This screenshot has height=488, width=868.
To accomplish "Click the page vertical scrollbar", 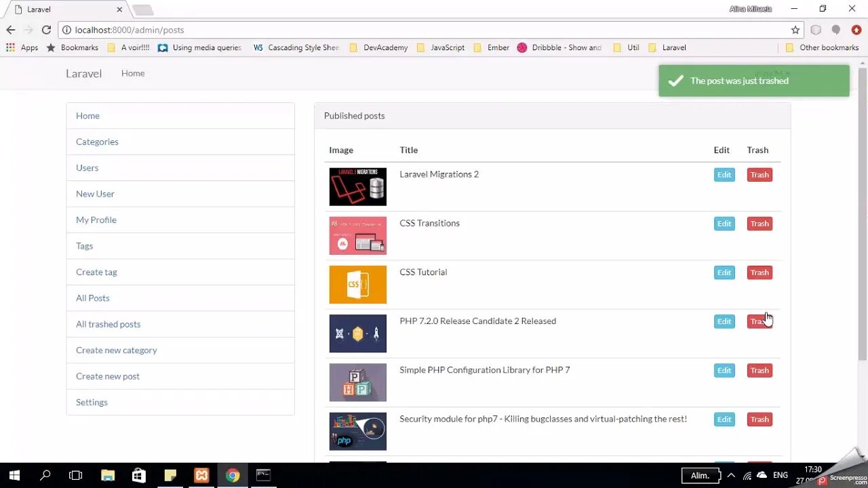I will pyautogui.click(x=863, y=214).
